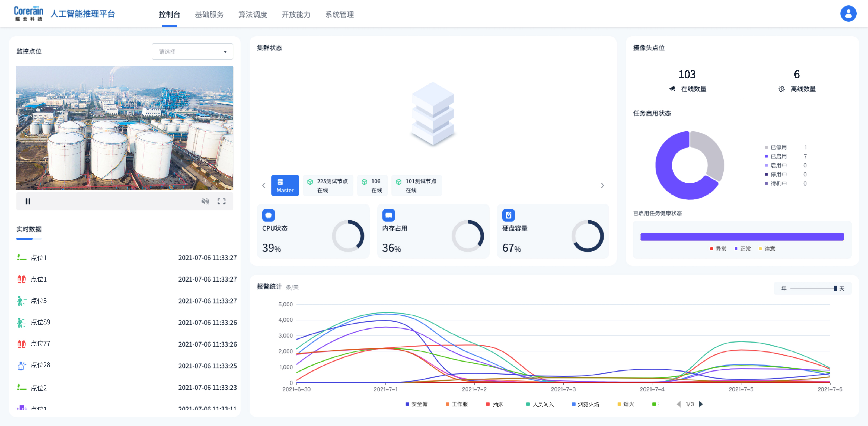Viewport: 868px width, 426px height.
Task: Open the 基础服务 navigation tab
Action: coord(209,14)
